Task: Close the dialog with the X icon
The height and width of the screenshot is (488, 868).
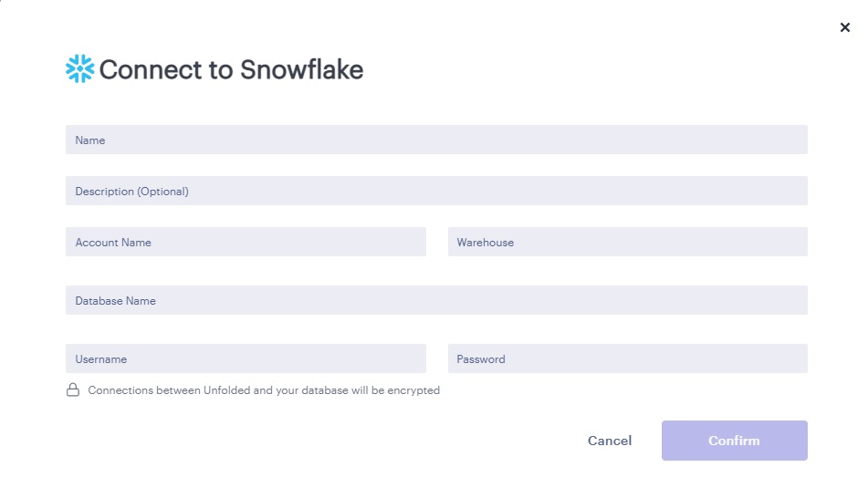Action: pos(844,28)
